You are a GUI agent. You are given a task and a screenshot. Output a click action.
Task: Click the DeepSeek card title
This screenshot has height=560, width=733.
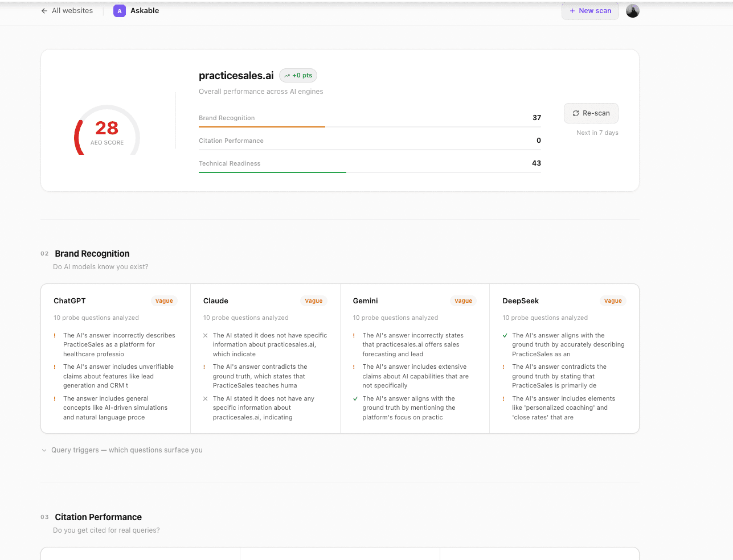click(521, 301)
